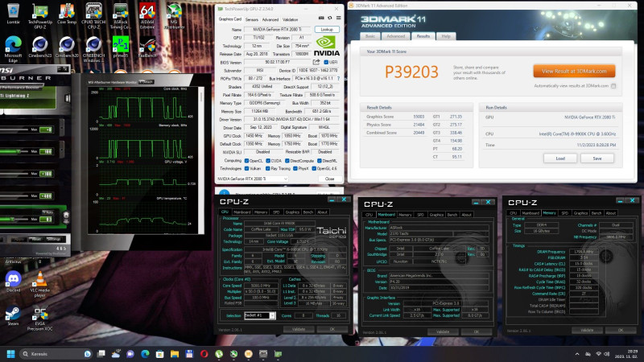Viewport: 644px width, 362px height.
Task: Click the GPU-Z refresh icon
Action: click(x=330, y=18)
